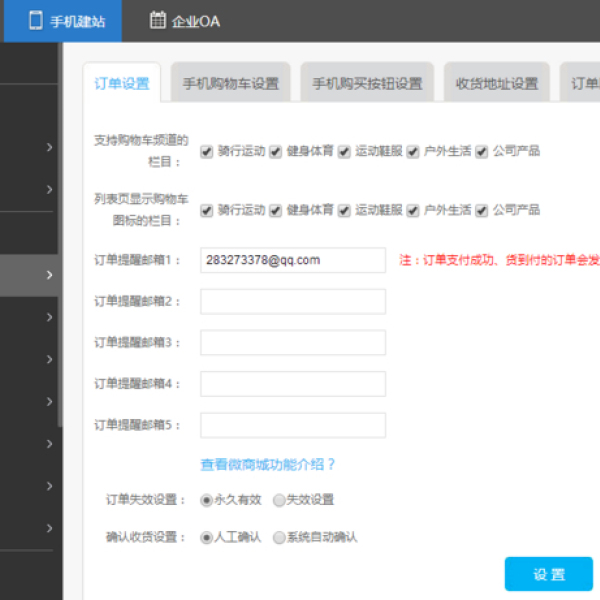Click the 设置 submit button
This screenshot has height=600, width=600.
[x=548, y=575]
